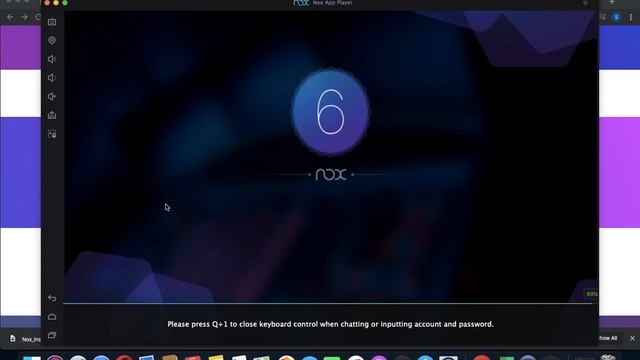The image size is (640, 360).
Task: Minimize Nox with yellow button
Action: click(56, 3)
